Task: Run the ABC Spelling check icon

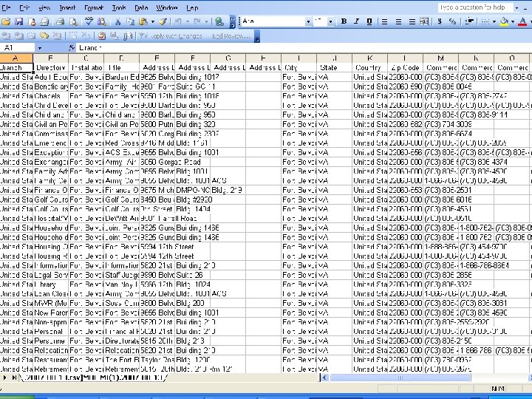Action: click(x=89, y=22)
